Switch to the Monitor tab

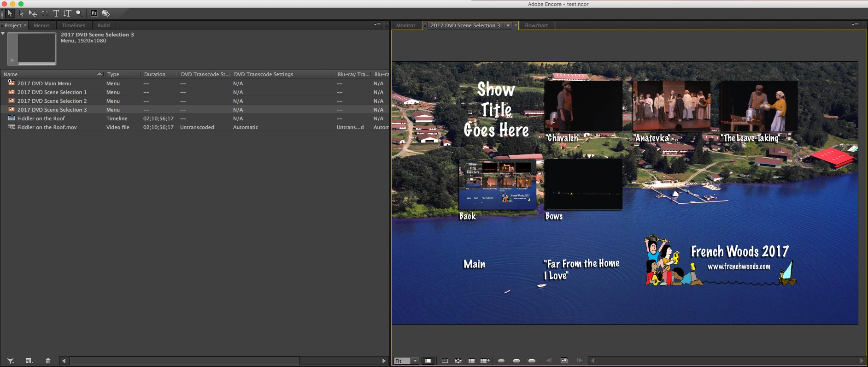click(406, 25)
